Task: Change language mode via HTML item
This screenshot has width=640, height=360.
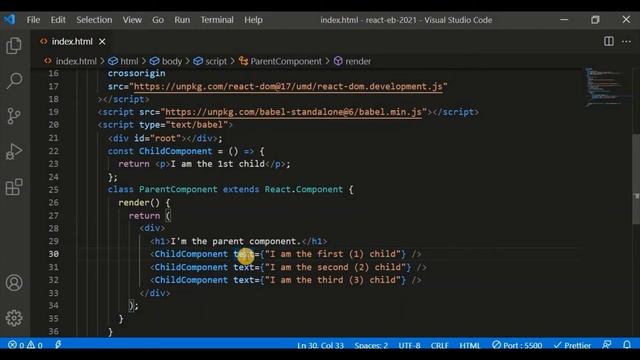Action: click(470, 345)
